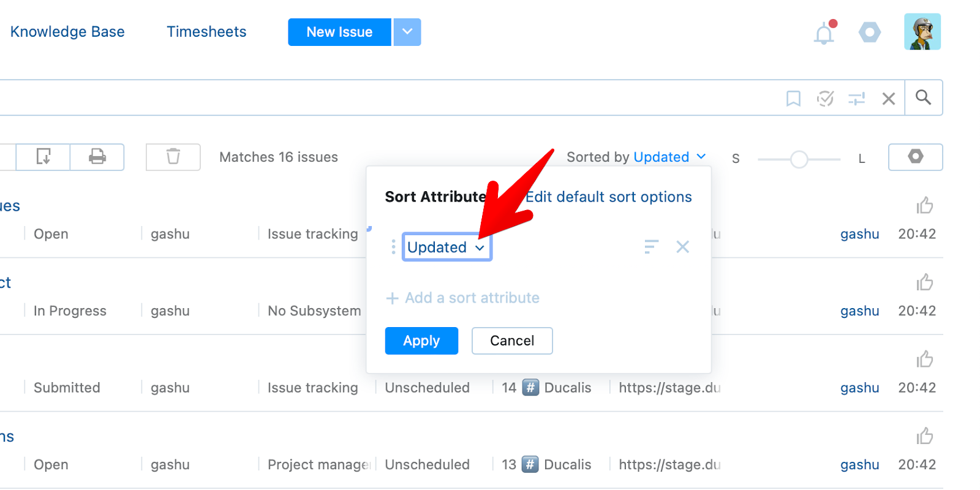Click the hexagon settings icon in header
This screenshot has width=980, height=490.
pos(869,32)
